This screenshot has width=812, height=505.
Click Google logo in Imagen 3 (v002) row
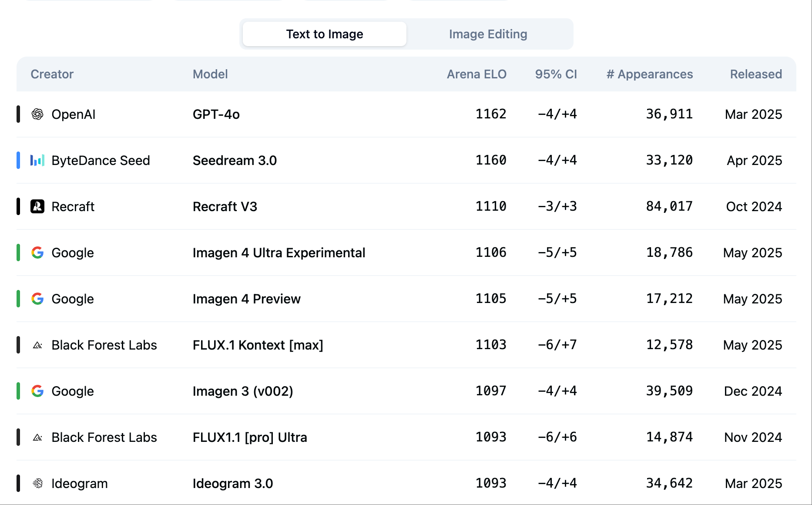(x=37, y=391)
